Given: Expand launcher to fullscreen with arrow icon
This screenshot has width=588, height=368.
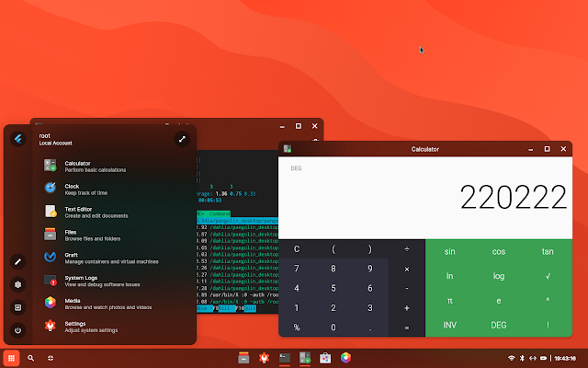Looking at the screenshot, I should 182,139.
